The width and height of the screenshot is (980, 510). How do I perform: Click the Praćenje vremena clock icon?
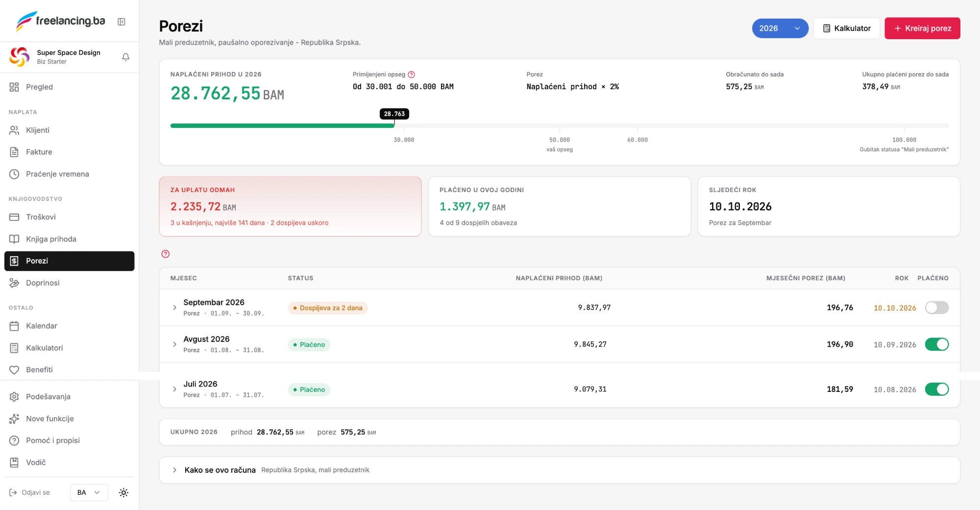pyautogui.click(x=14, y=174)
